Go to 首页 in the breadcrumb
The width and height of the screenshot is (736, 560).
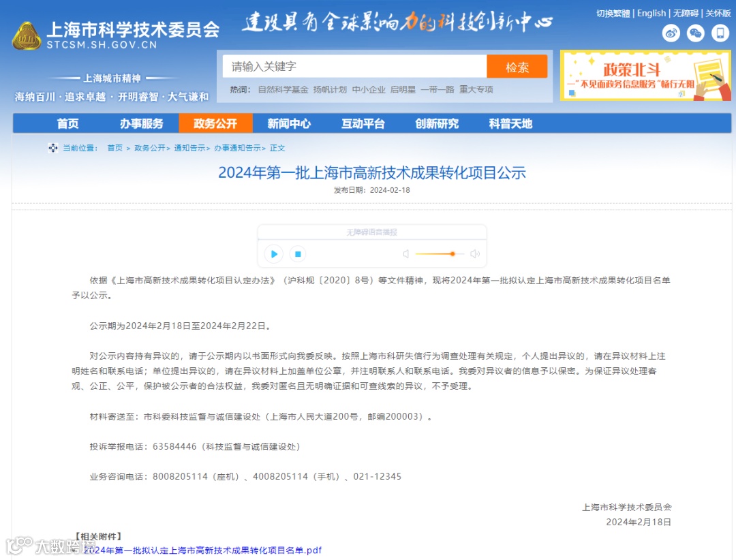(x=115, y=148)
